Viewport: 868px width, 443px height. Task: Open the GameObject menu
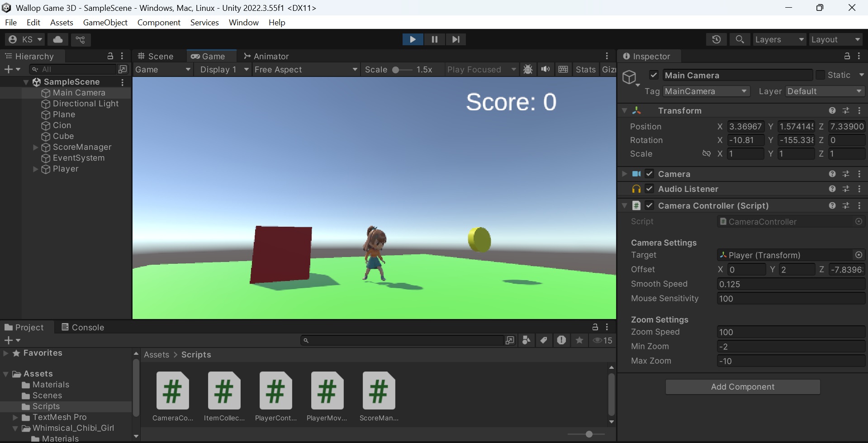click(105, 22)
